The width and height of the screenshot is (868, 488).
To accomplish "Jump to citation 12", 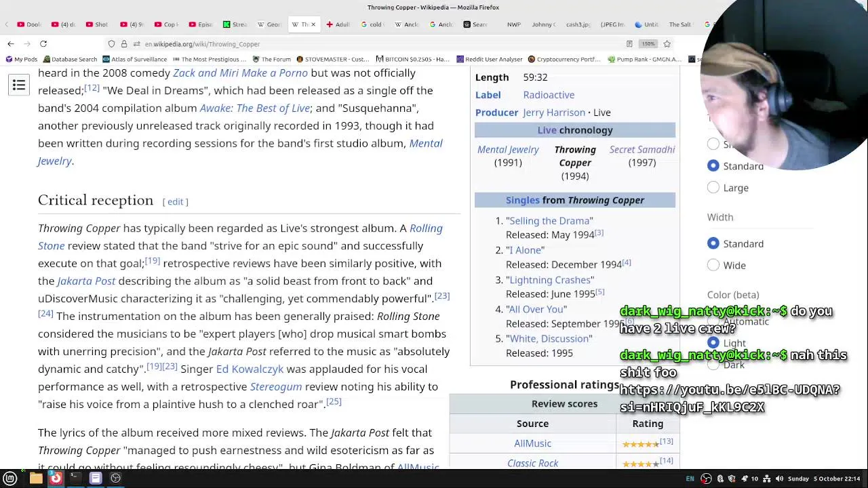I will point(92,88).
